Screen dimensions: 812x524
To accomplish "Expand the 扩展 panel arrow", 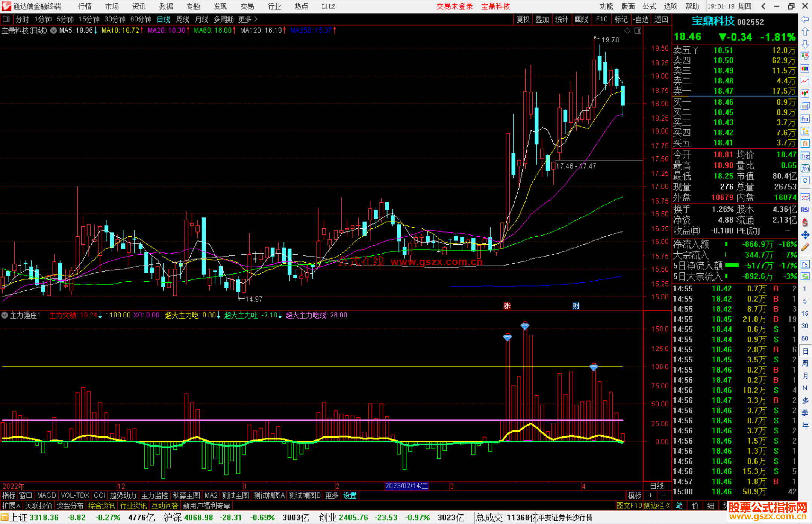I will click(11, 506).
